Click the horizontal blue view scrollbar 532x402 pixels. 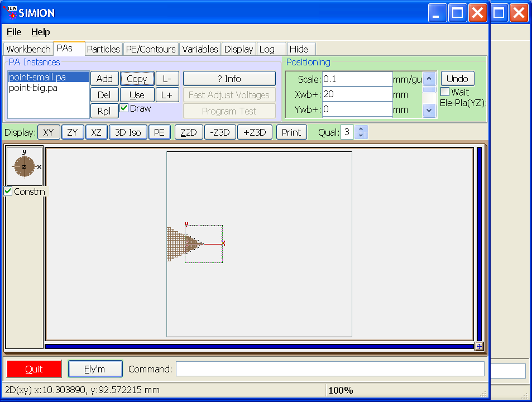click(259, 346)
